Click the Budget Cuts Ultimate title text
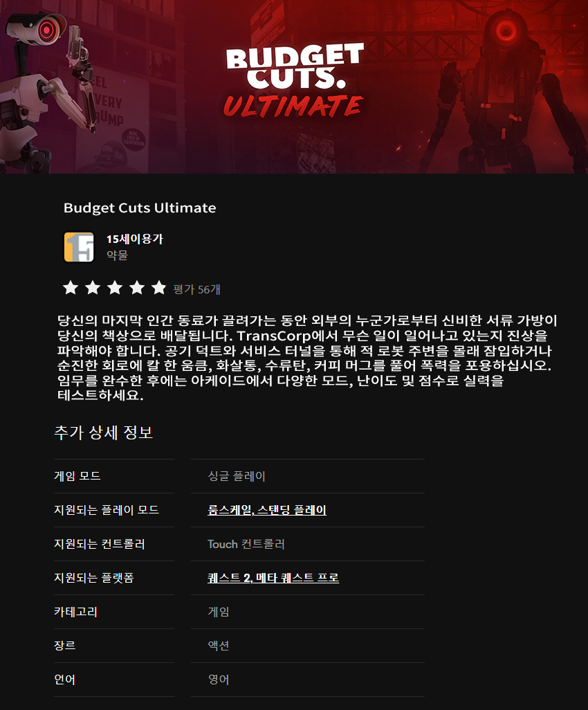The width and height of the screenshot is (588, 710). 140,208
